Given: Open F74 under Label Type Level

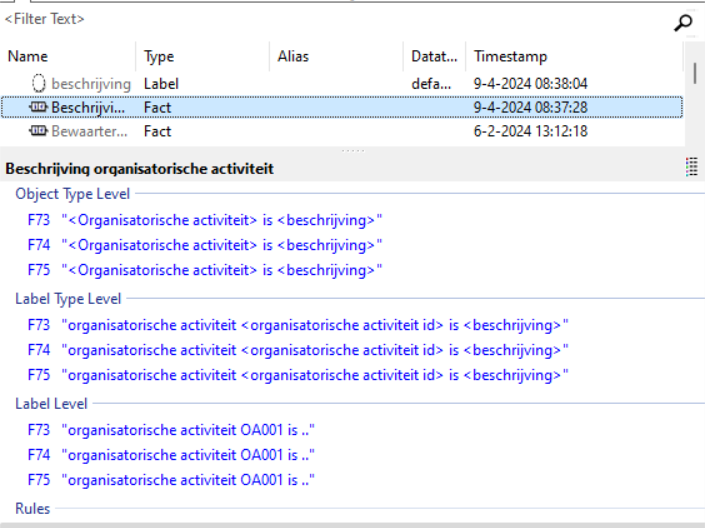Looking at the screenshot, I should [x=38, y=349].
